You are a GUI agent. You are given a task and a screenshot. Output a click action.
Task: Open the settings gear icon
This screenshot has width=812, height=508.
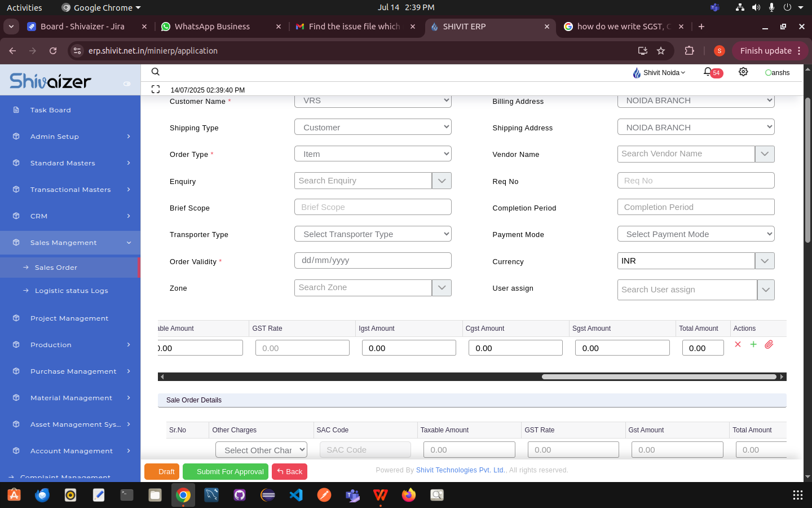pyautogui.click(x=743, y=72)
